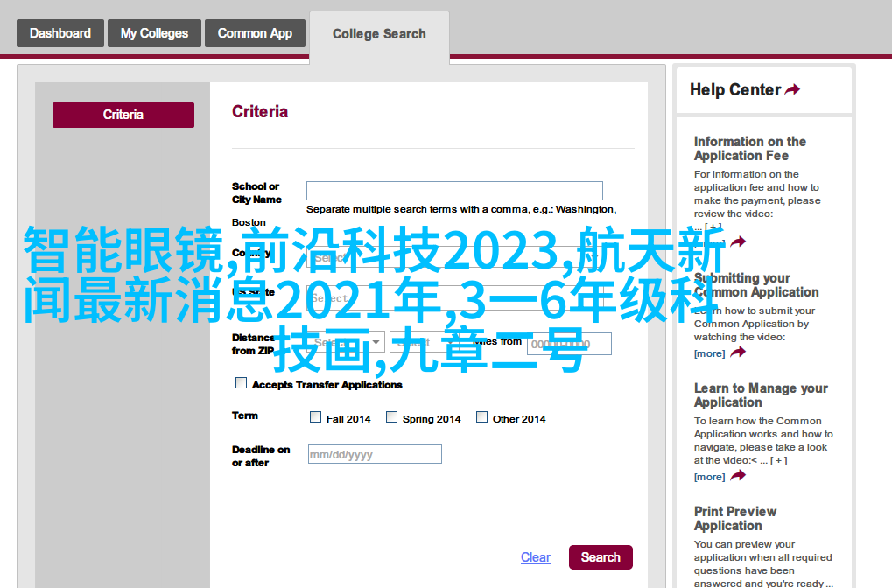Open [more] link under Learn to Manage your Application
The height and width of the screenshot is (588, 892).
click(709, 477)
